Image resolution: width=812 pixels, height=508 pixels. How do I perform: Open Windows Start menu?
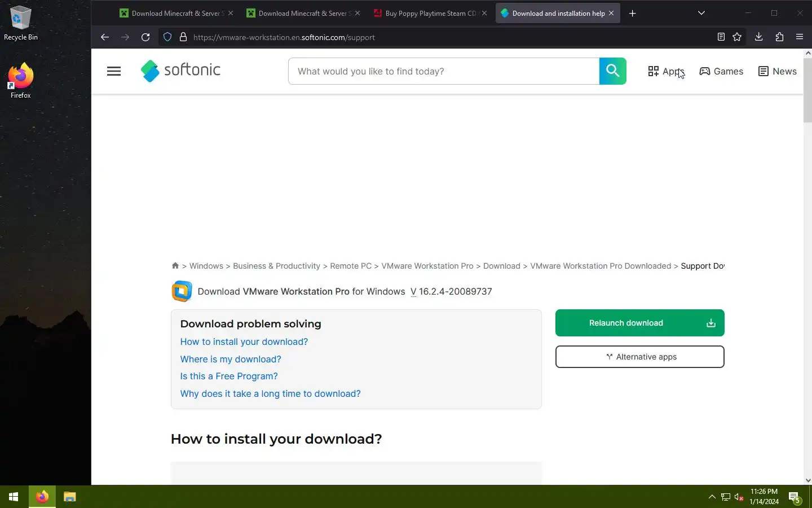click(14, 497)
